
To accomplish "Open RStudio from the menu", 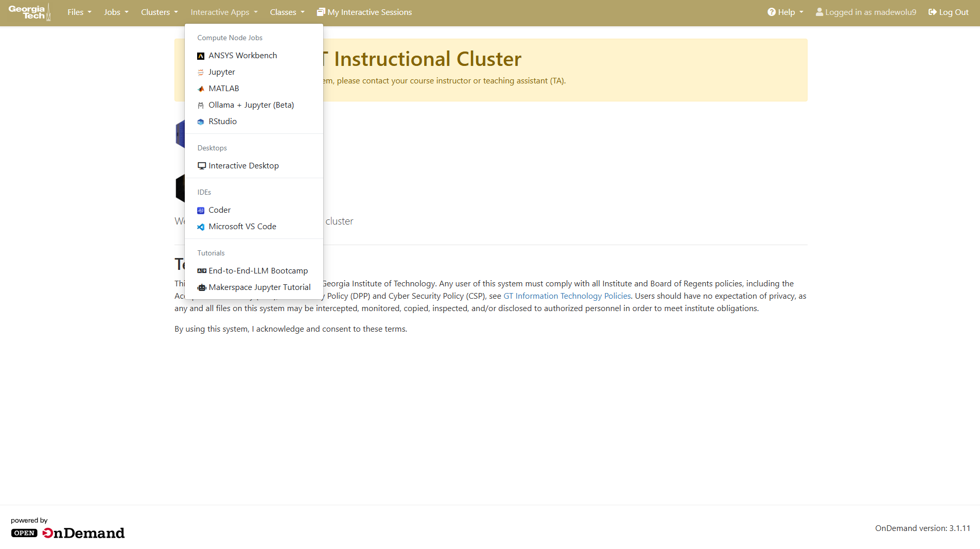I will coord(254,122).
